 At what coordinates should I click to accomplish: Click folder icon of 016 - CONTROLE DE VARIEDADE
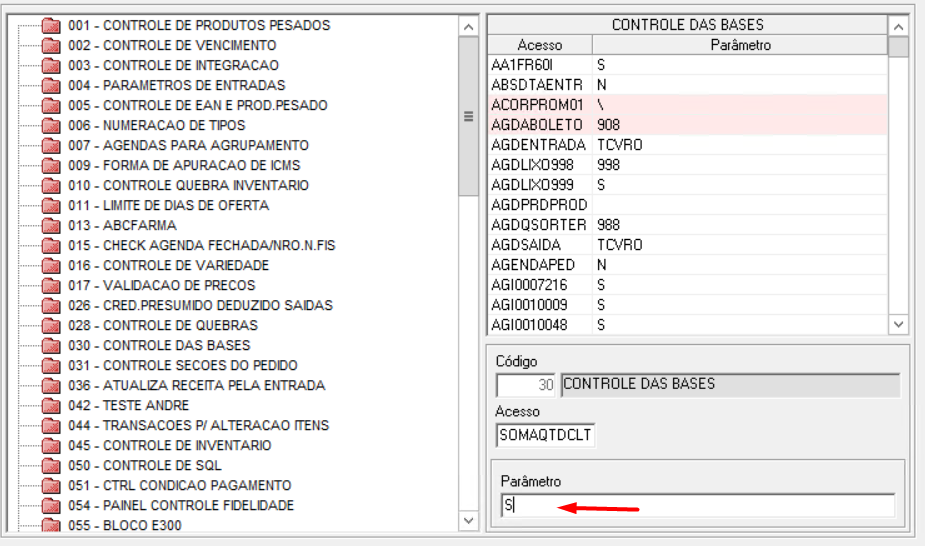coord(51,266)
